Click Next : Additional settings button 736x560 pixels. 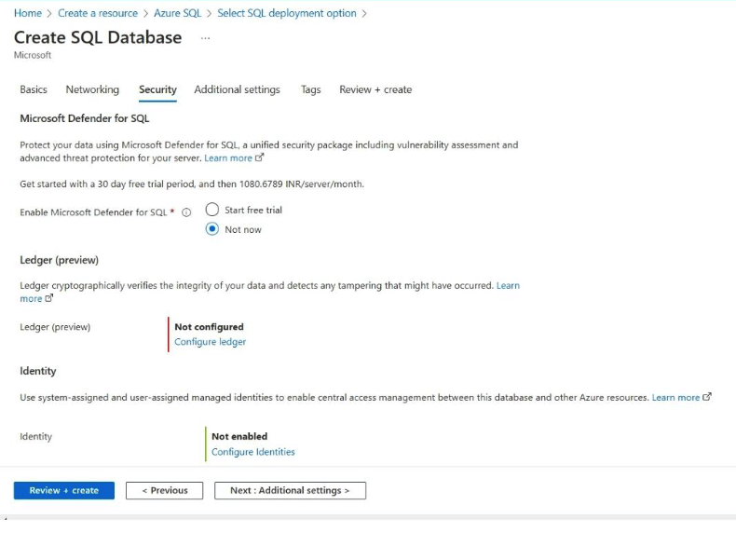[290, 490]
